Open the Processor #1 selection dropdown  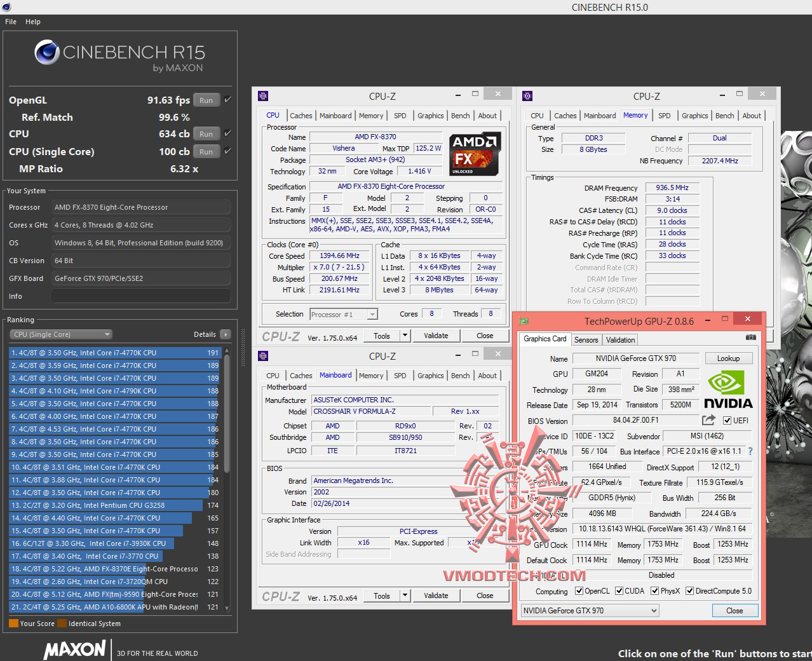click(343, 314)
